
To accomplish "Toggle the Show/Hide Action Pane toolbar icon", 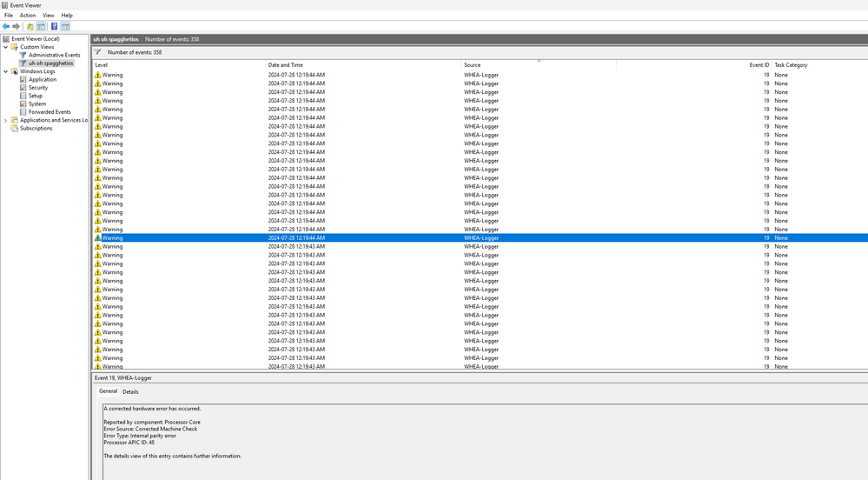I will (x=65, y=27).
